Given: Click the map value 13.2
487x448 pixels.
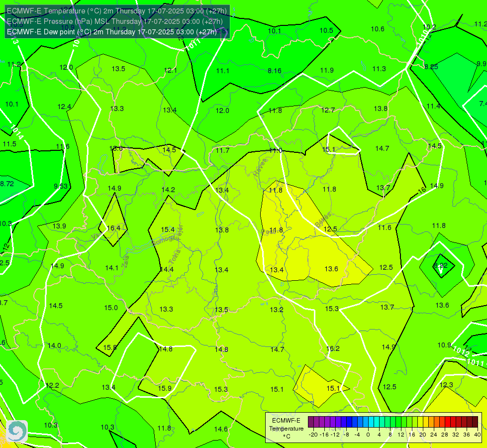Looking at the screenshot, I should click(x=277, y=310).
